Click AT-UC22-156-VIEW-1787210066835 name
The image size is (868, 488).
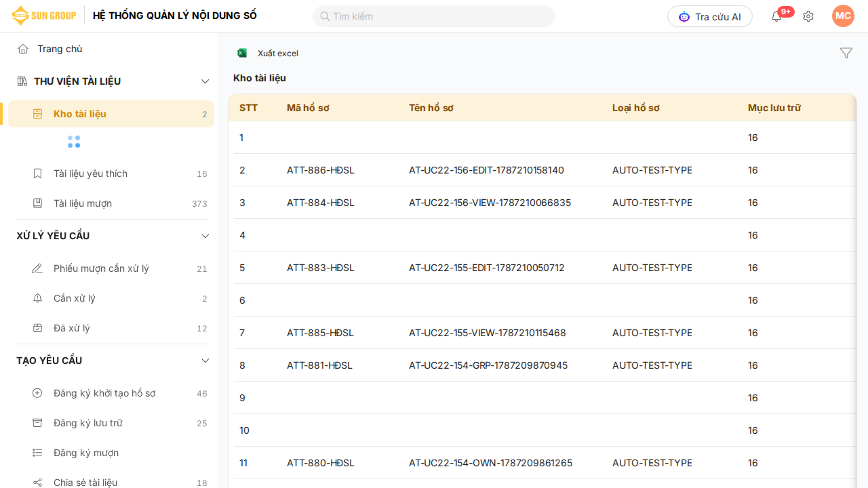(x=490, y=203)
